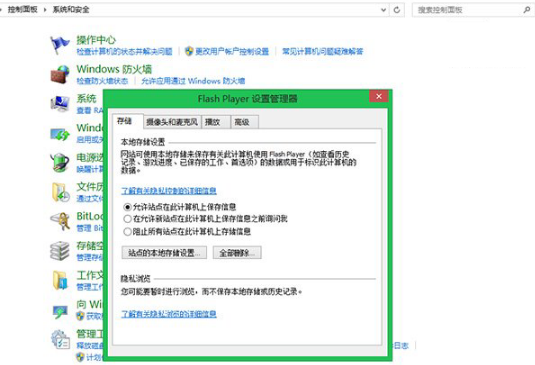The image size is (535, 365).
Task: Click the Windows update icon with green arrows
Action: click(x=60, y=134)
